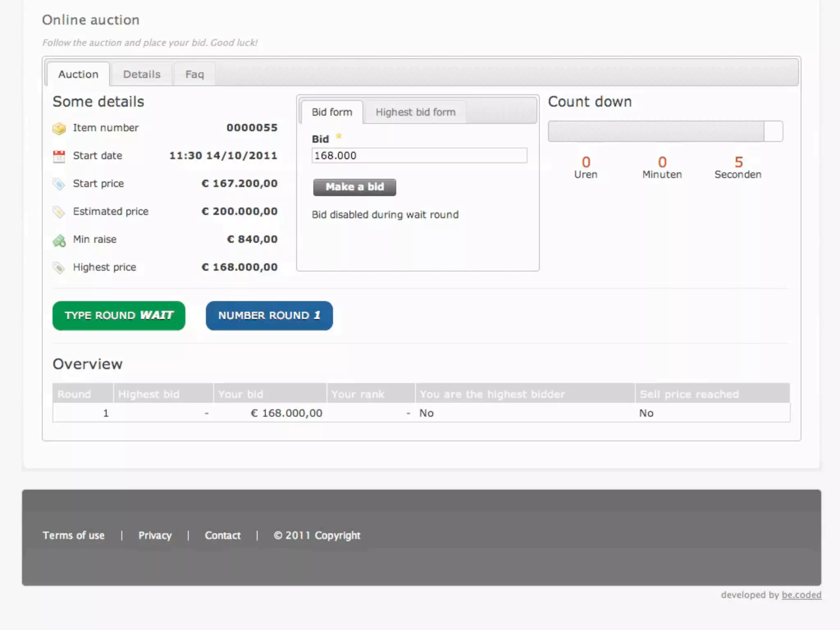The width and height of the screenshot is (840, 630).
Task: Open the Terms of use link
Action: click(73, 535)
